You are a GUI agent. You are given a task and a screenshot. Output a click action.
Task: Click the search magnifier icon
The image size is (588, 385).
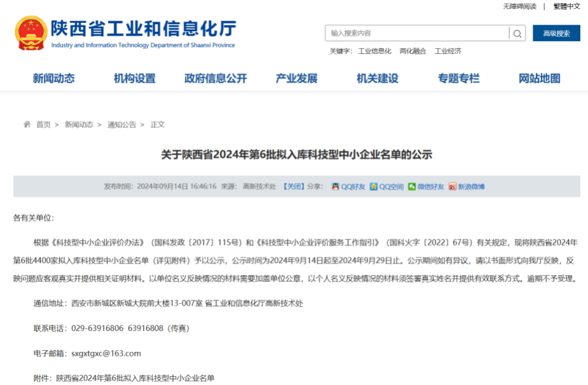[517, 34]
